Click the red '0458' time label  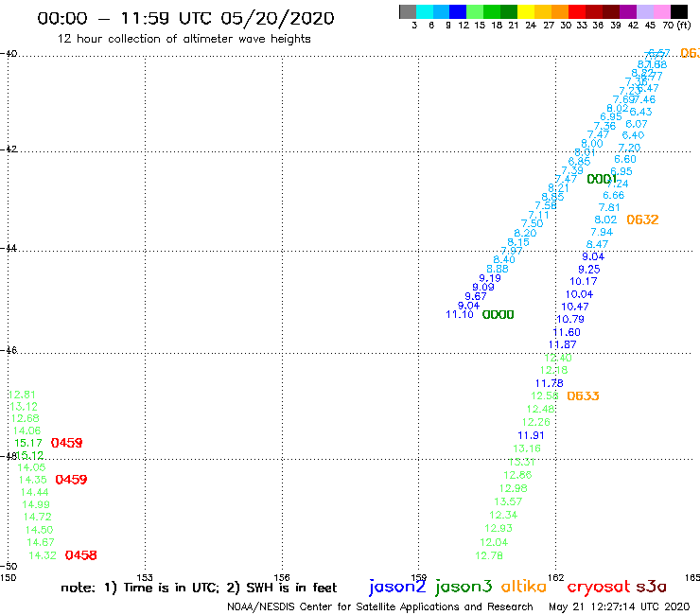(x=80, y=555)
